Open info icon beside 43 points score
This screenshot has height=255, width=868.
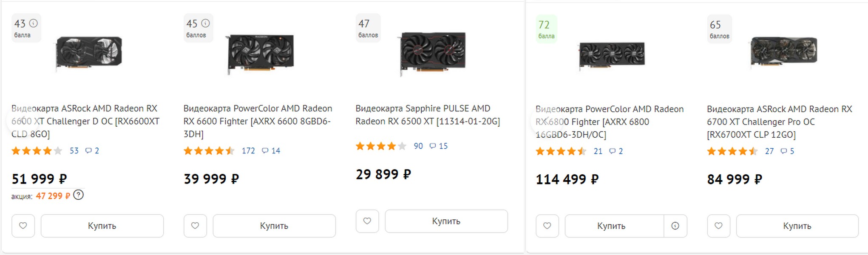34,23
